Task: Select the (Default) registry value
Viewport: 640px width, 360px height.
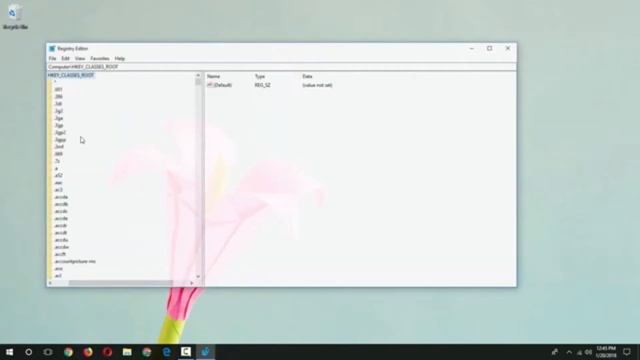Action: point(223,85)
